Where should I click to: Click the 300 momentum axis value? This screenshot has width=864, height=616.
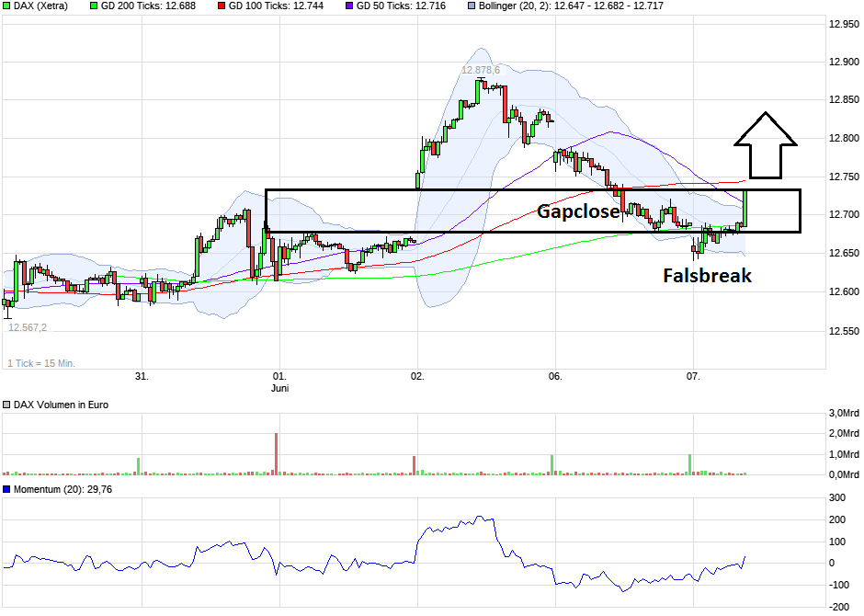pyautogui.click(x=837, y=498)
